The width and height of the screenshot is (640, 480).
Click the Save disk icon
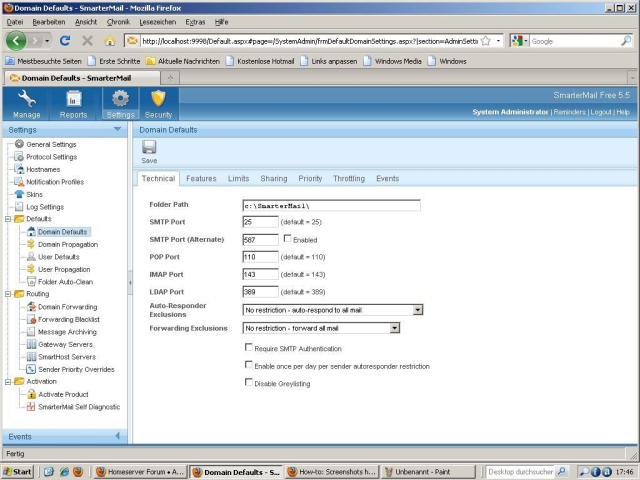click(149, 147)
